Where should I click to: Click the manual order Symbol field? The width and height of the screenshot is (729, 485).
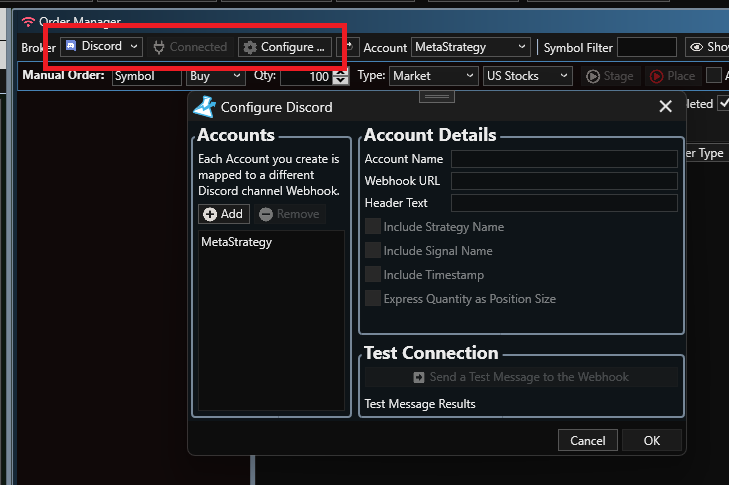pyautogui.click(x=146, y=76)
